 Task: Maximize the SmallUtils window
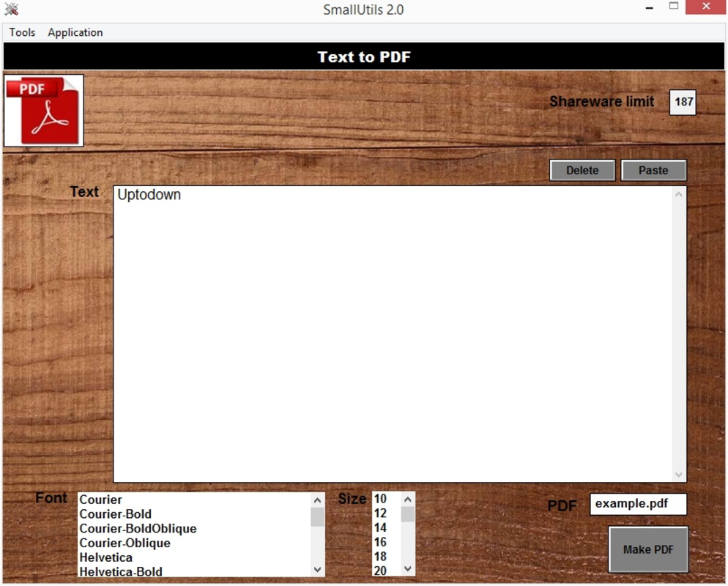(674, 7)
